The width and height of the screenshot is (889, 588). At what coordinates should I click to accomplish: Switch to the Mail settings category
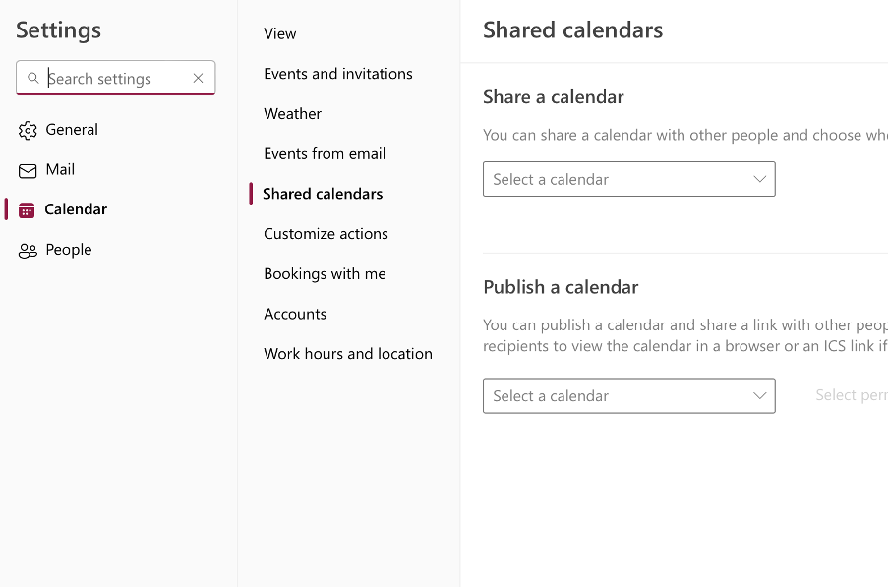(60, 170)
